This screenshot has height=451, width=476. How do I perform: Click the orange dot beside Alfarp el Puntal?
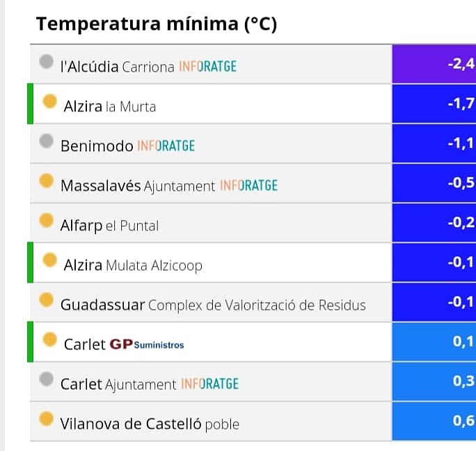coord(47,221)
